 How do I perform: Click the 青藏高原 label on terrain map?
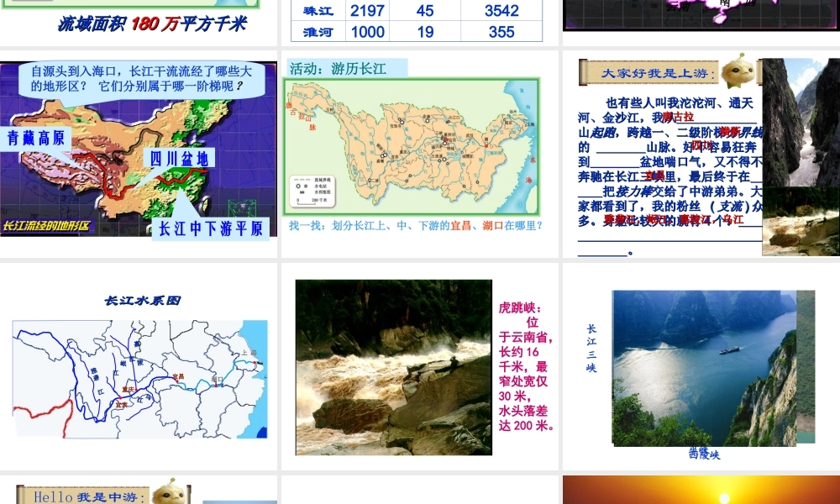click(x=36, y=139)
